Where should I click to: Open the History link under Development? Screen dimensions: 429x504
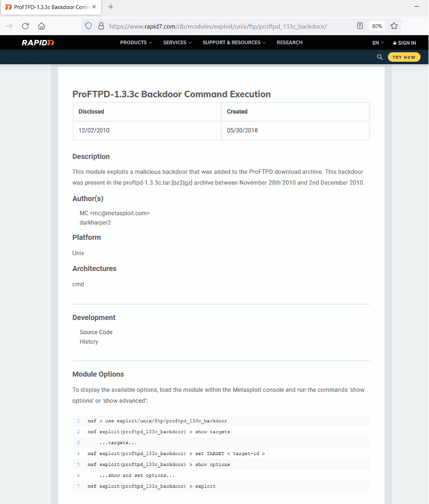(89, 342)
